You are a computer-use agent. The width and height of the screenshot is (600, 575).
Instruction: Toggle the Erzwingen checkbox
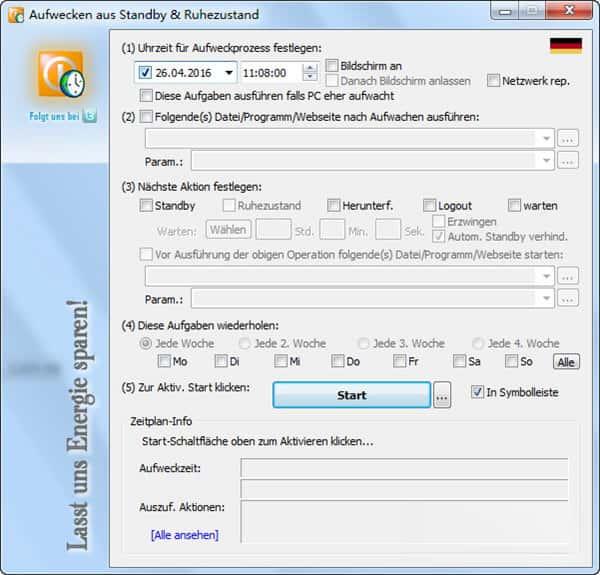439,221
